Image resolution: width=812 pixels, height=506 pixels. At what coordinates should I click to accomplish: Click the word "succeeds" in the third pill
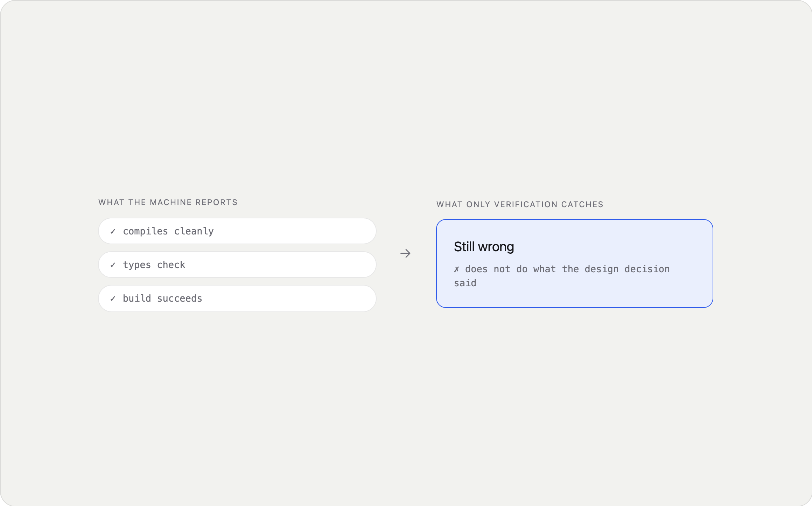tap(180, 298)
